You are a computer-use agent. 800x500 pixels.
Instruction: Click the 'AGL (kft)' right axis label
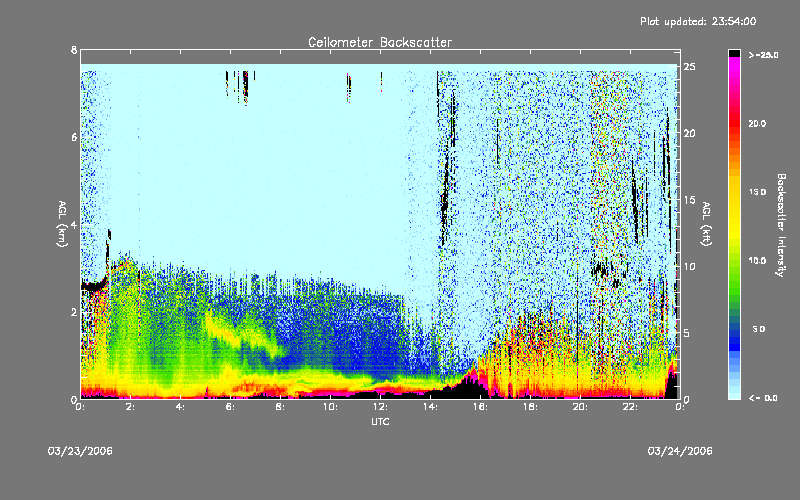(x=706, y=223)
